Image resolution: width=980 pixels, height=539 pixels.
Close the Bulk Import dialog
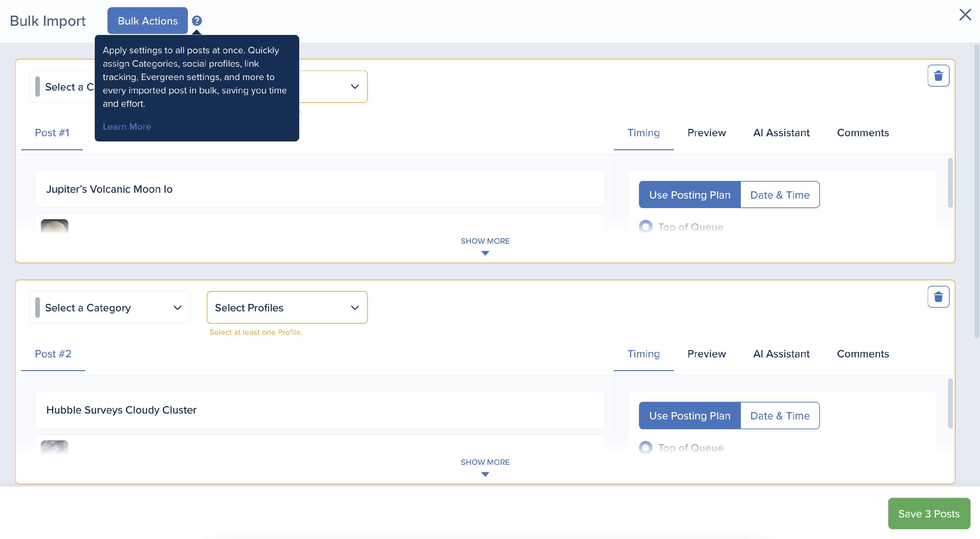coord(965,15)
